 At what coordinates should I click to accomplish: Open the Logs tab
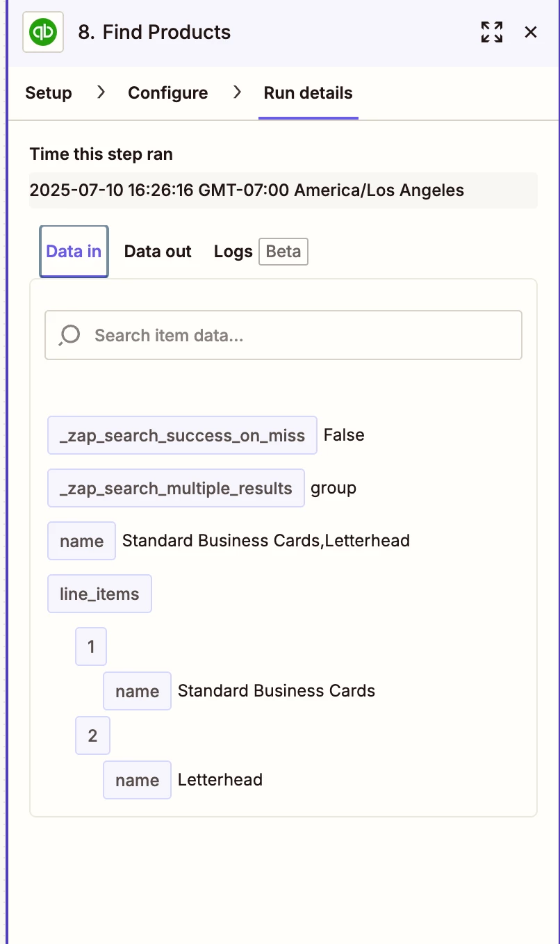pyautogui.click(x=233, y=252)
